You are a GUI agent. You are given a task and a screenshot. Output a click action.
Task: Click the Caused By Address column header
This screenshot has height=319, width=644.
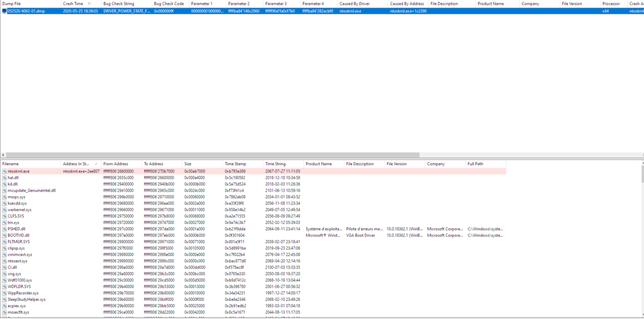408,4
